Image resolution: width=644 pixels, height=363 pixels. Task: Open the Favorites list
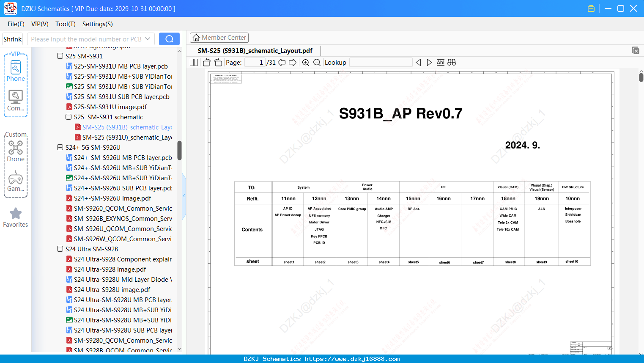click(16, 217)
